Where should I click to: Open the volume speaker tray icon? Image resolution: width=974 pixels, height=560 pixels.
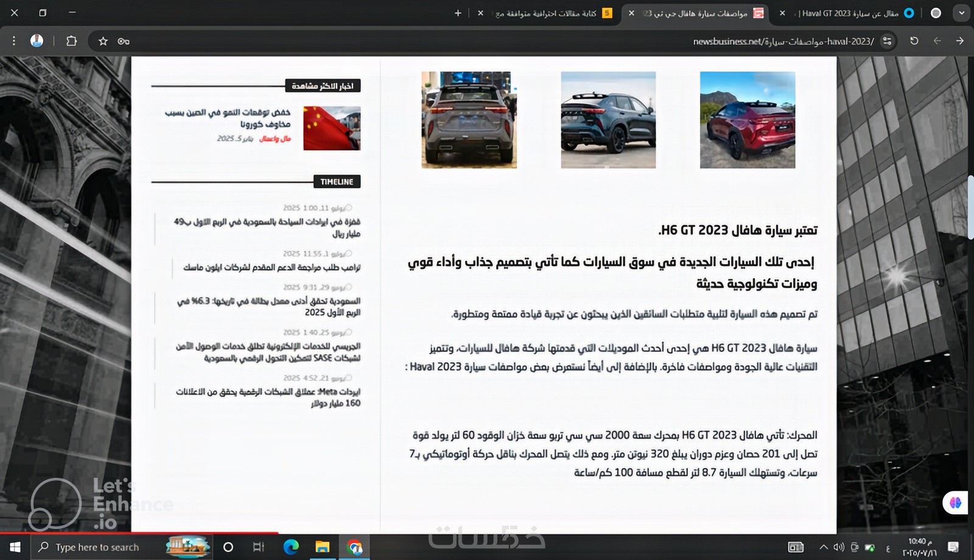click(x=839, y=547)
